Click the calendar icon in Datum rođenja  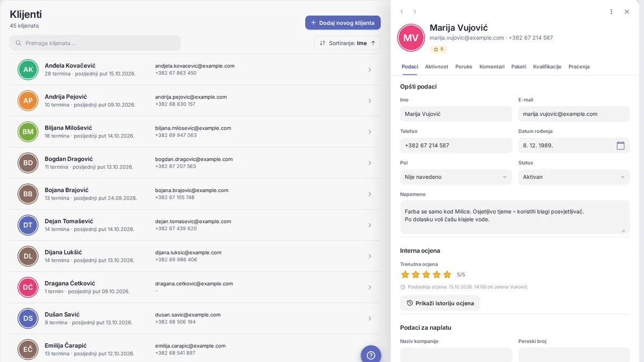pos(620,145)
